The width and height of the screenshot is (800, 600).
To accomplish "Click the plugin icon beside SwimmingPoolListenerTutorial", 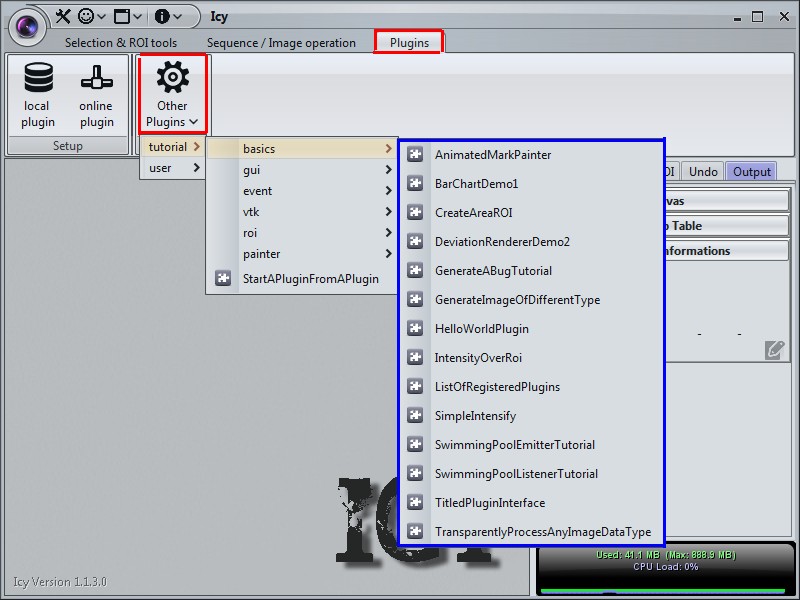I will tap(415, 473).
